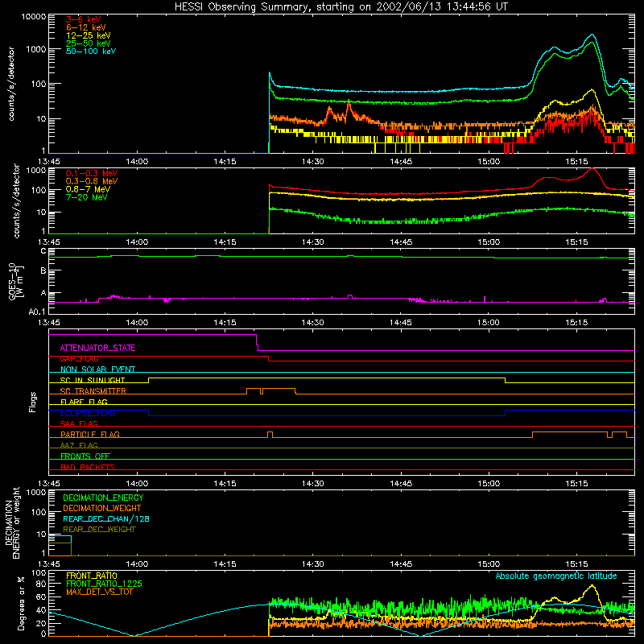The image size is (644, 644).
Task: Select the 0.1-0.3 MeV legend label
Action: tap(92, 173)
